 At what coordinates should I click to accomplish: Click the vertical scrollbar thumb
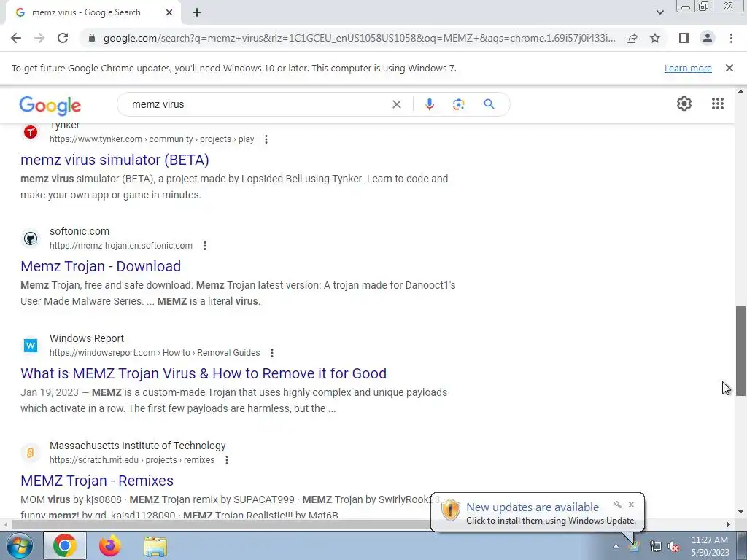[x=740, y=351]
